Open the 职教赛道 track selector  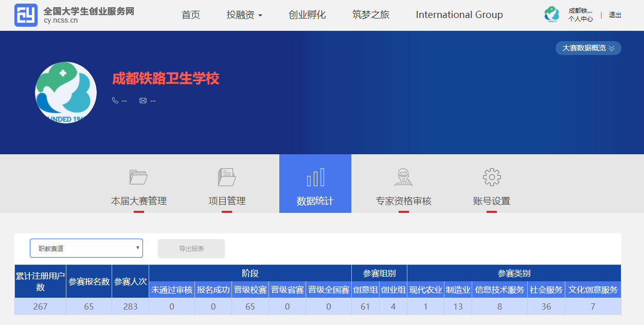click(86, 248)
